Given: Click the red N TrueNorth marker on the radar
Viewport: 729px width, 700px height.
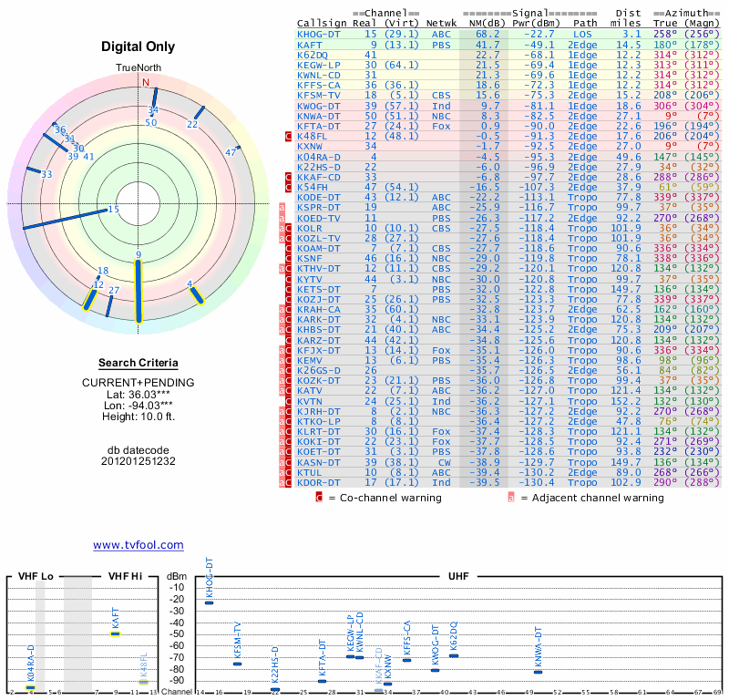Looking at the screenshot, I should [144, 82].
